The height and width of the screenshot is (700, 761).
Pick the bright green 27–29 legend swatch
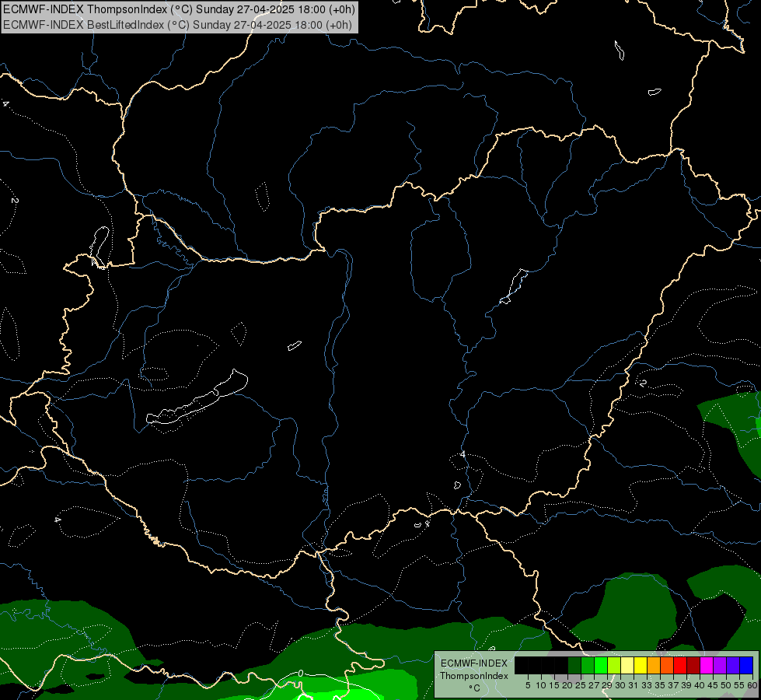(x=601, y=665)
